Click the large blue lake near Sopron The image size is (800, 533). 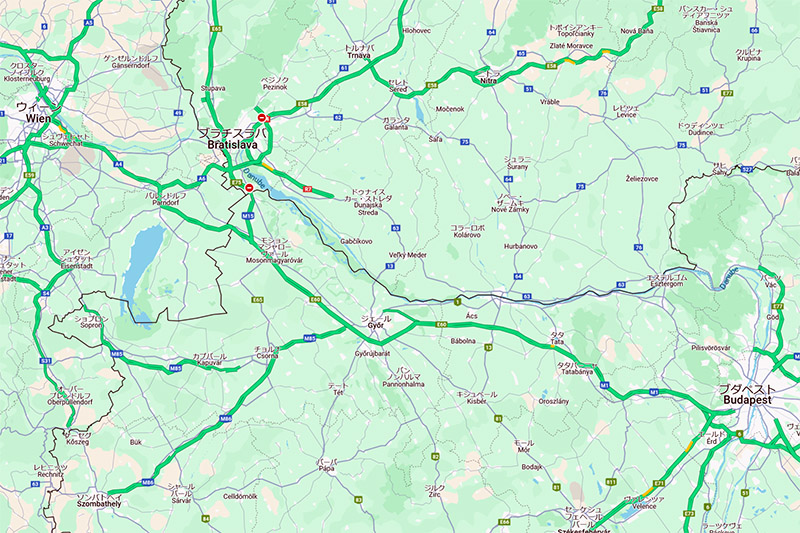tap(143, 265)
